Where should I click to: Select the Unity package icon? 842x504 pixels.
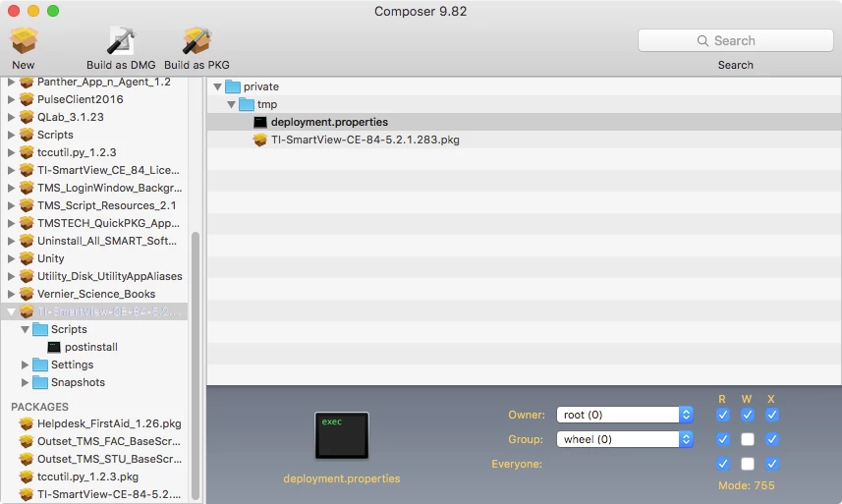click(27, 258)
